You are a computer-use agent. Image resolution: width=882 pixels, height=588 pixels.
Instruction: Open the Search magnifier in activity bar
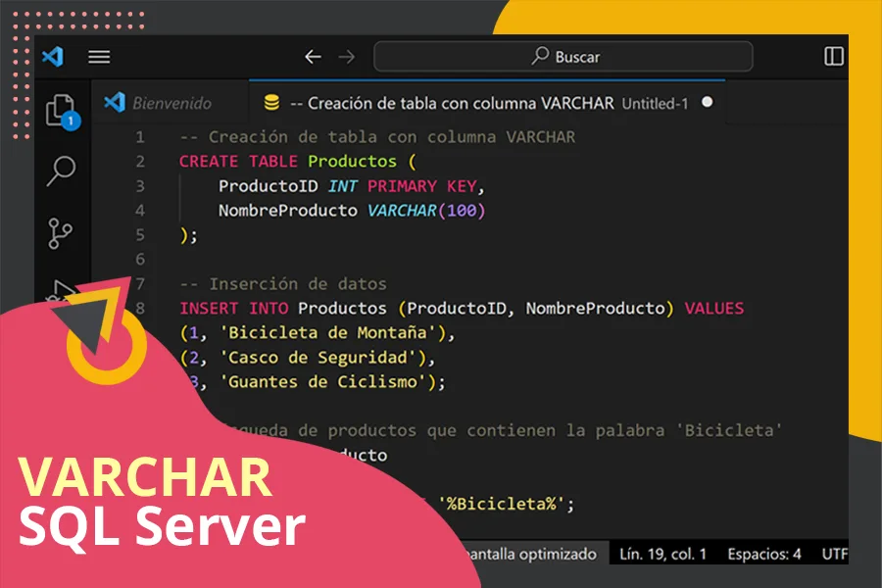tap(61, 171)
